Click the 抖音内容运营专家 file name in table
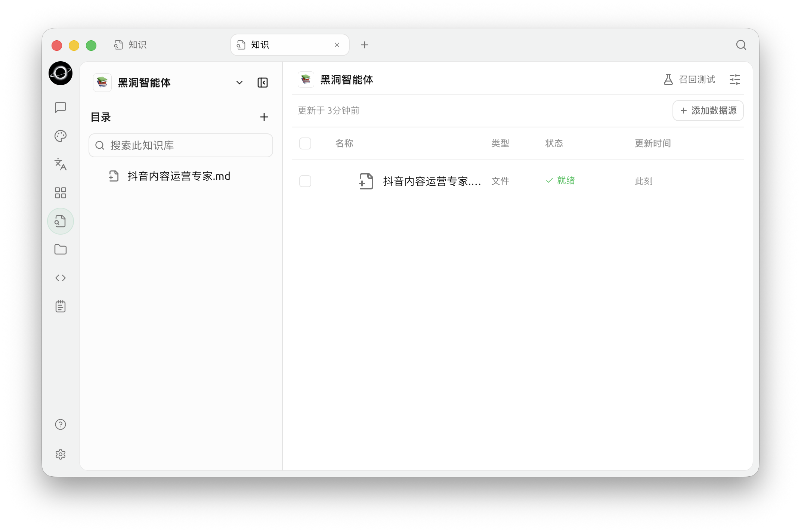 click(432, 181)
